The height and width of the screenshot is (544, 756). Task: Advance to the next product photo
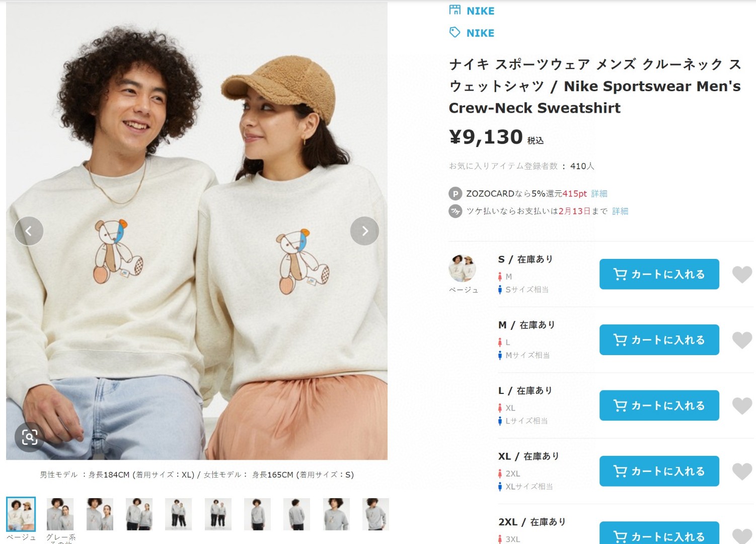[364, 231]
